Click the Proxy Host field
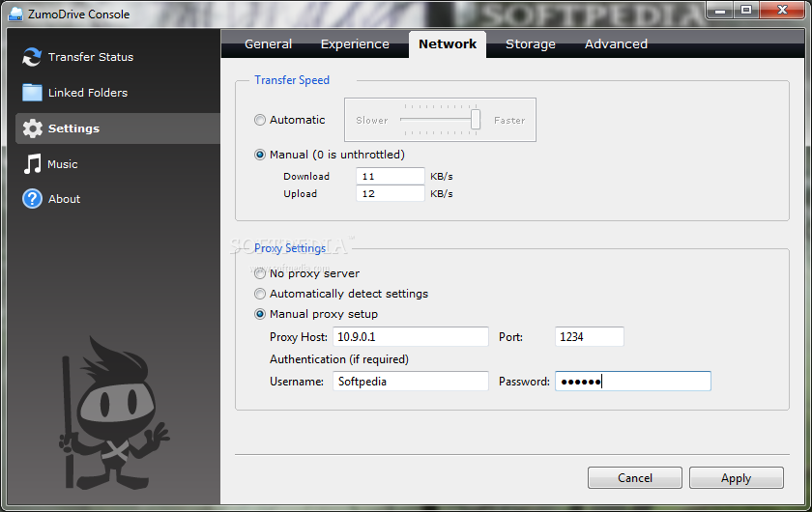812x512 pixels. click(x=411, y=336)
